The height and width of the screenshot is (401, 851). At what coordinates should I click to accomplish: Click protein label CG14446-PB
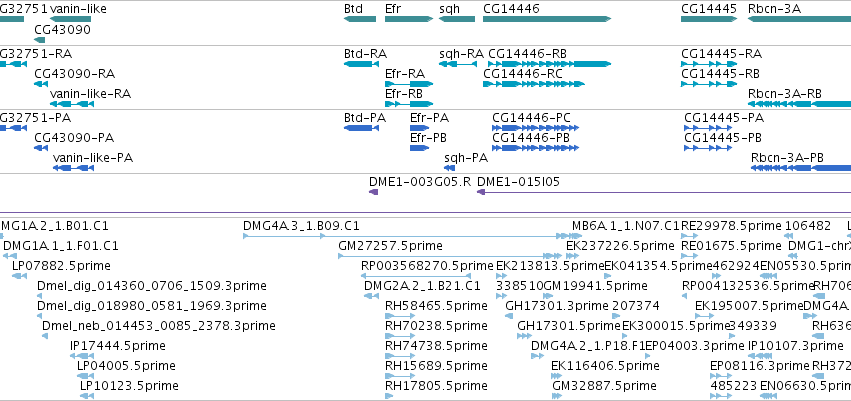point(531,137)
